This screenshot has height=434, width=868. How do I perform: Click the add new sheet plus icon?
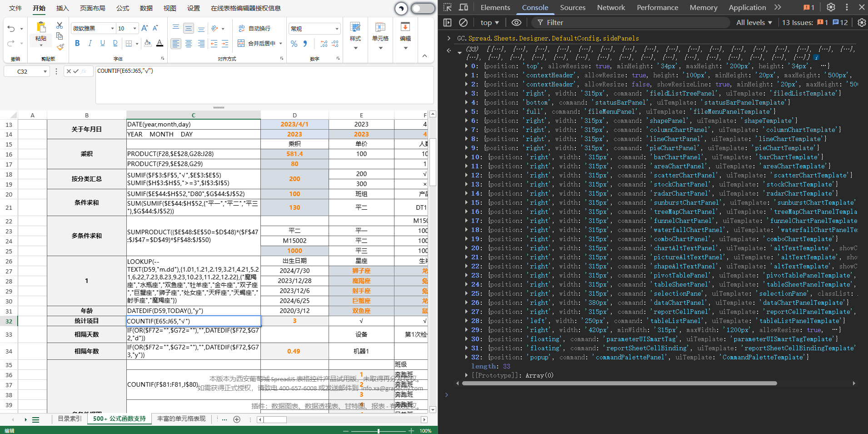click(237, 419)
